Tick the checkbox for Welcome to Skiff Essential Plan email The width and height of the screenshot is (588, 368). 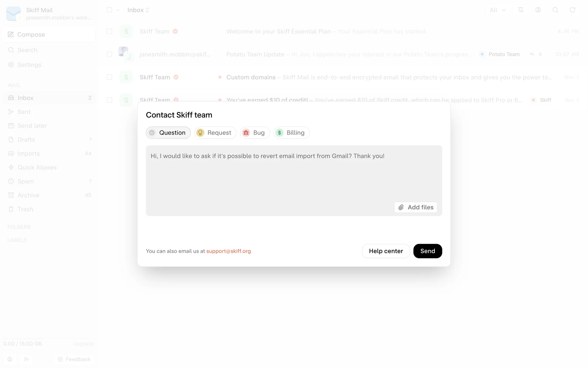click(x=109, y=31)
